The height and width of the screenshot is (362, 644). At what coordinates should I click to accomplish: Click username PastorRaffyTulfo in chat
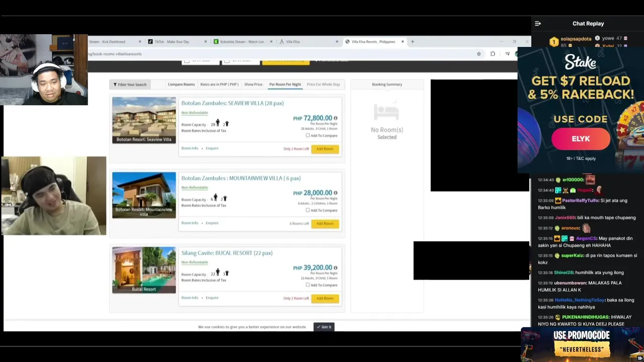580,201
